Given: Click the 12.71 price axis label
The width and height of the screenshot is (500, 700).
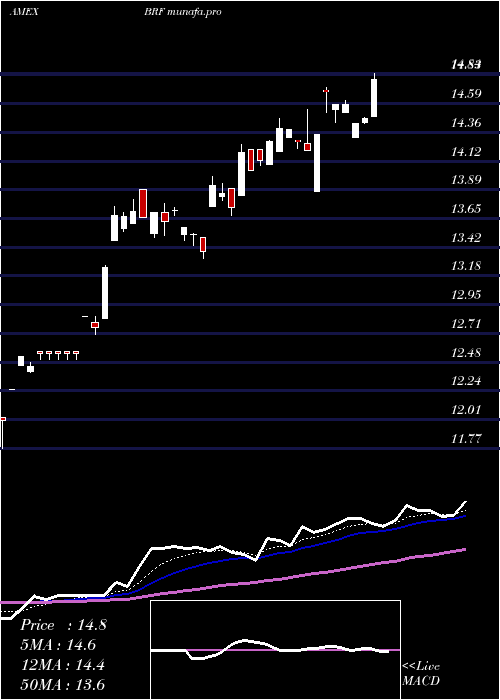Looking at the screenshot, I should tap(467, 324).
